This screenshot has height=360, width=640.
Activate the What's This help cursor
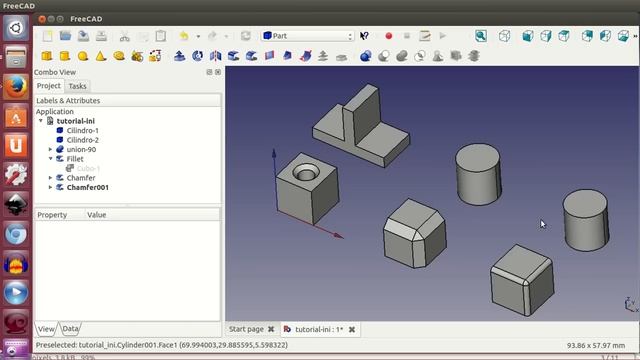(364, 36)
